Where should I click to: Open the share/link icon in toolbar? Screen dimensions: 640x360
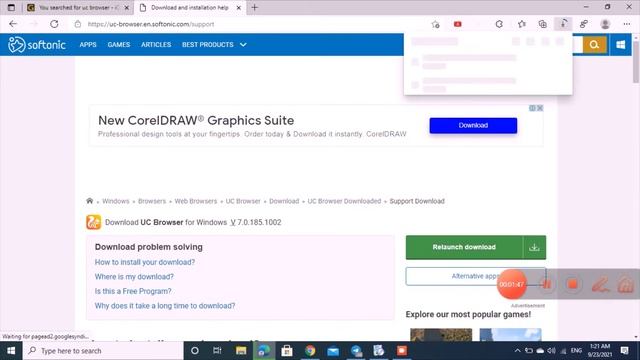click(584, 24)
